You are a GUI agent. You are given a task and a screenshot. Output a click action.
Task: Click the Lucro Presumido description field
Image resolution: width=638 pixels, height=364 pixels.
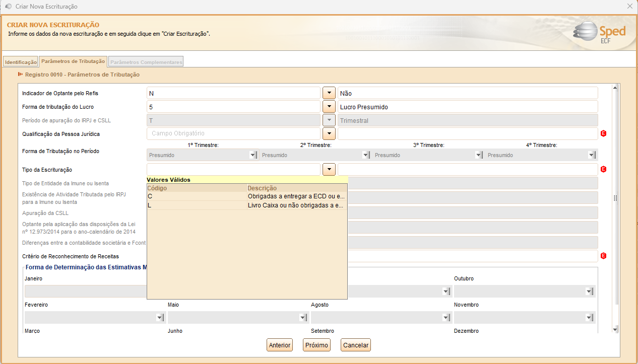click(x=468, y=107)
